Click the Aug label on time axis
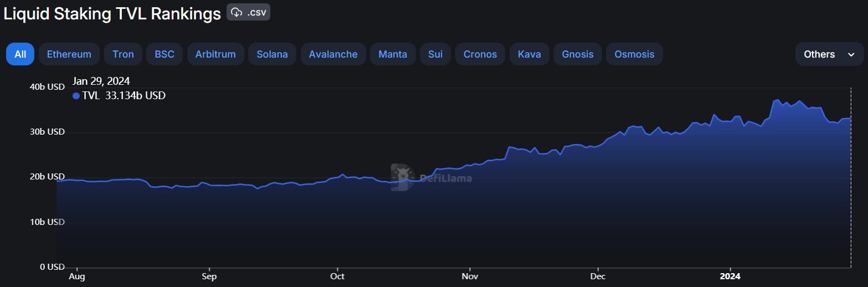The height and width of the screenshot is (287, 868). 77,276
